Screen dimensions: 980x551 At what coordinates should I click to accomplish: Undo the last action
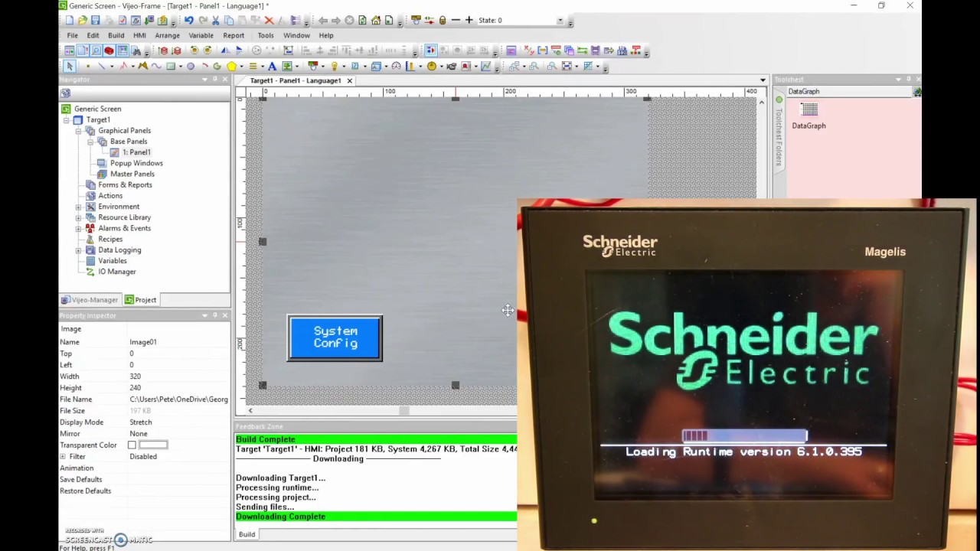pyautogui.click(x=188, y=21)
